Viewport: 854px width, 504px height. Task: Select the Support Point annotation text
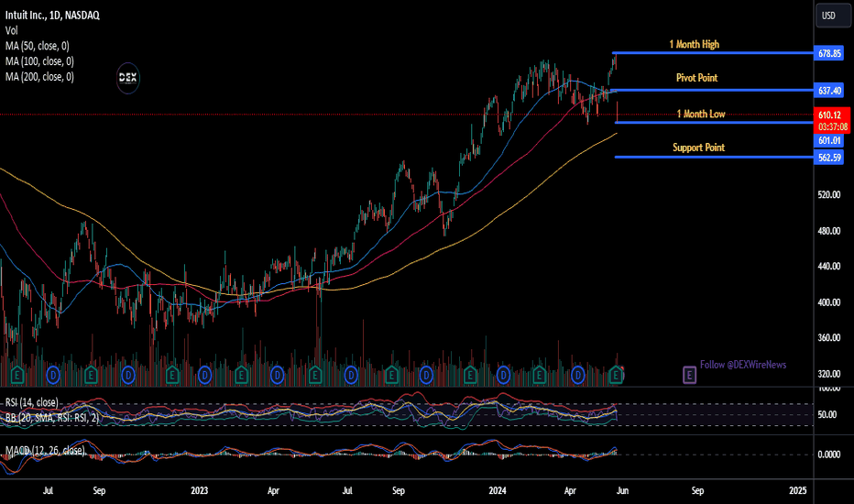point(698,148)
